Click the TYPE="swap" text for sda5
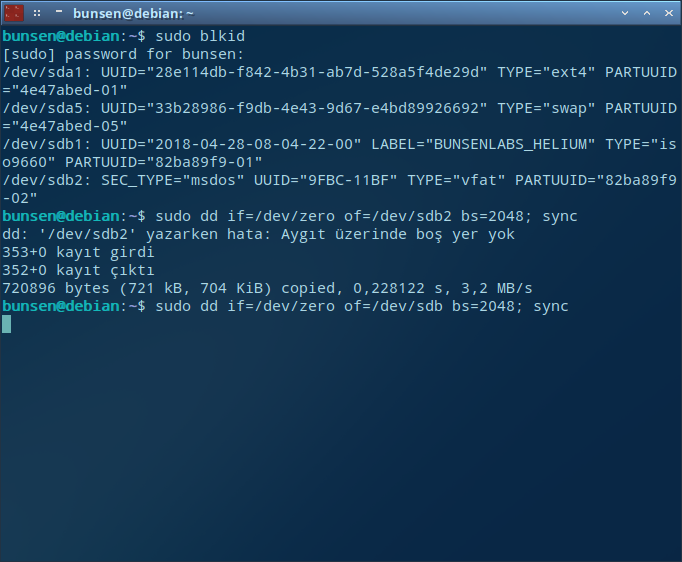Screen dimensions: 682x562 (546, 108)
